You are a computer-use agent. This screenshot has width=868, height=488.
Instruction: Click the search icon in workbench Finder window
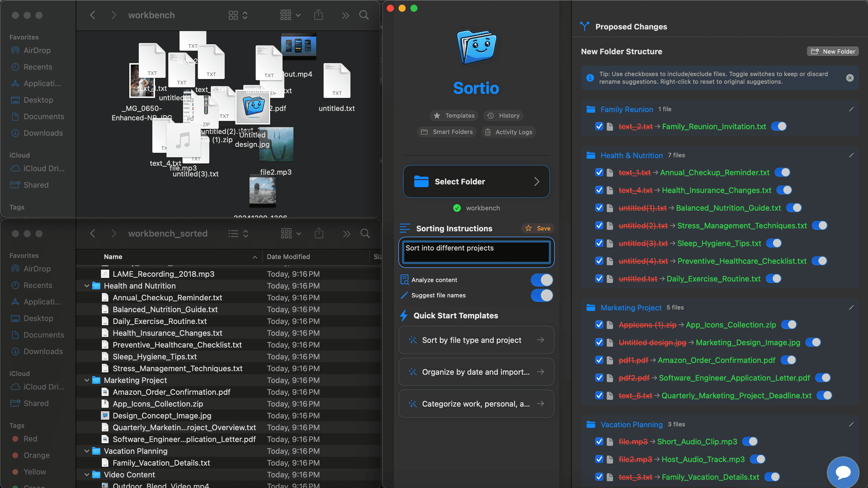pyautogui.click(x=364, y=15)
